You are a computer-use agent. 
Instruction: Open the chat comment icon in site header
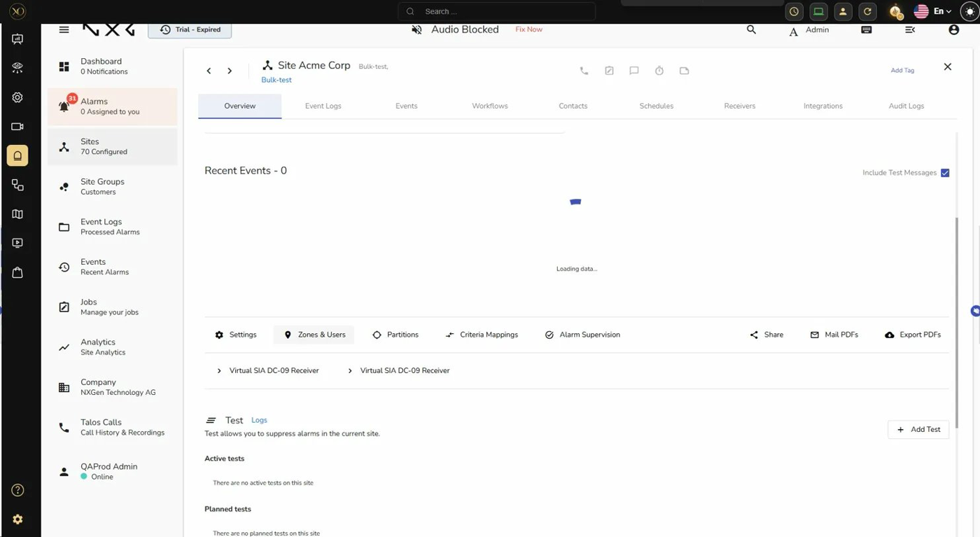[633, 71]
